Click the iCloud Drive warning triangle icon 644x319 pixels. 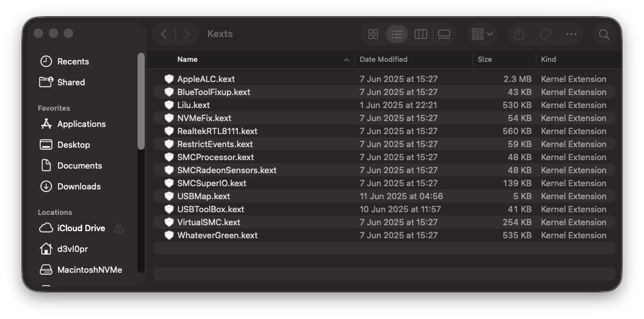[x=119, y=228]
